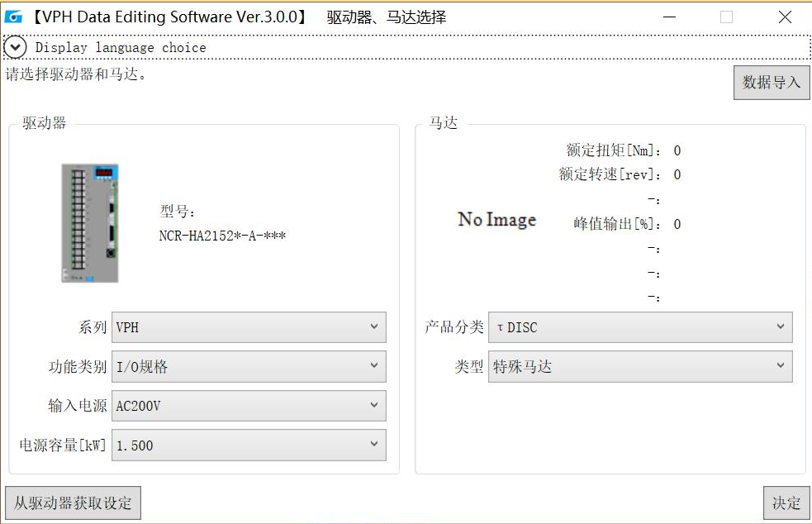
Task: Open the 产品分类 dropdown showing τDISC
Action: [x=640, y=327]
